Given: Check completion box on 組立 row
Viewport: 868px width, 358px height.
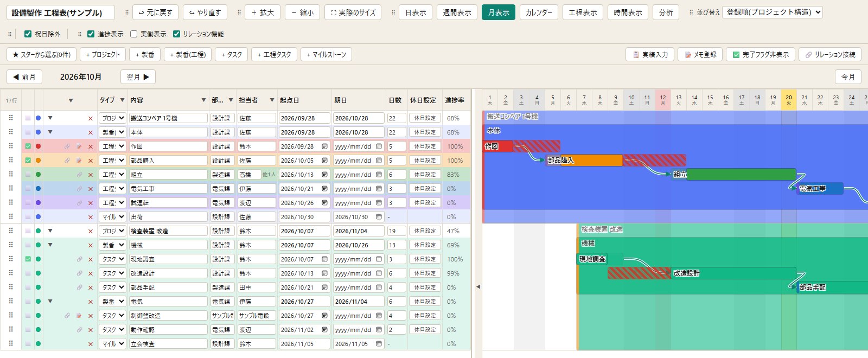Looking at the screenshot, I should point(28,175).
